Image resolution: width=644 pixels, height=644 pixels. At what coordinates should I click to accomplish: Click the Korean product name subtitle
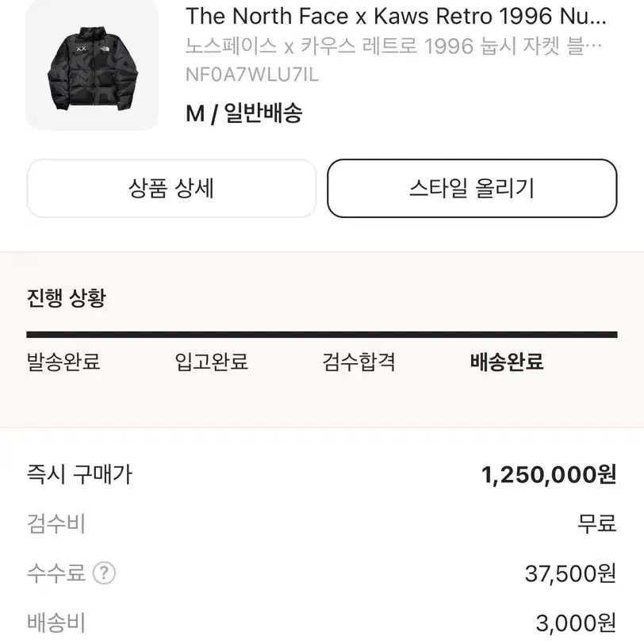point(393,46)
